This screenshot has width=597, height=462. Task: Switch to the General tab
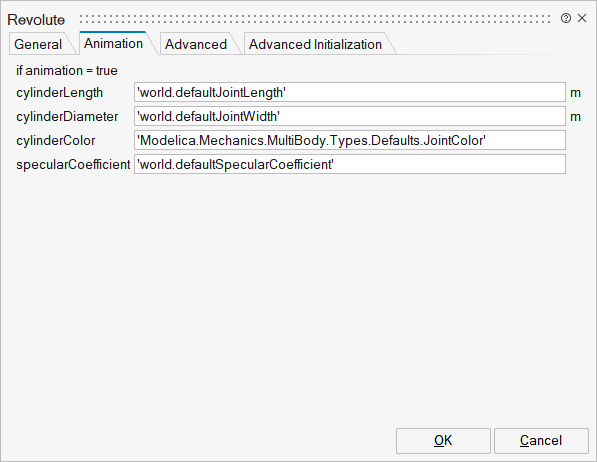pyautogui.click(x=38, y=44)
